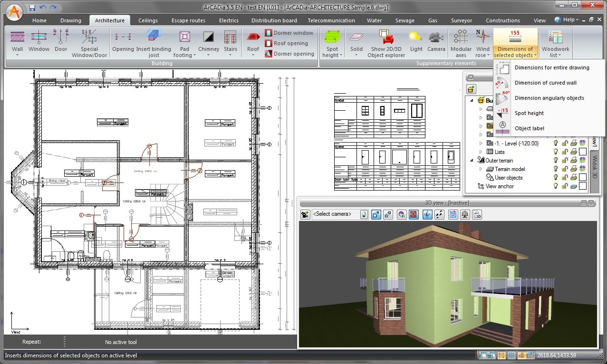The width and height of the screenshot is (607, 364).
Task: Click the Spot height ribbon icon
Action: coord(332,38)
